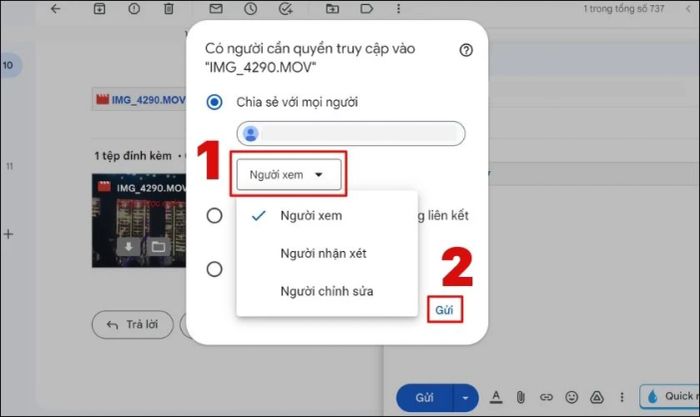This screenshot has width=700, height=417.
Task: Open the IMG_4290.MOV attachment chip link
Action: (x=141, y=100)
